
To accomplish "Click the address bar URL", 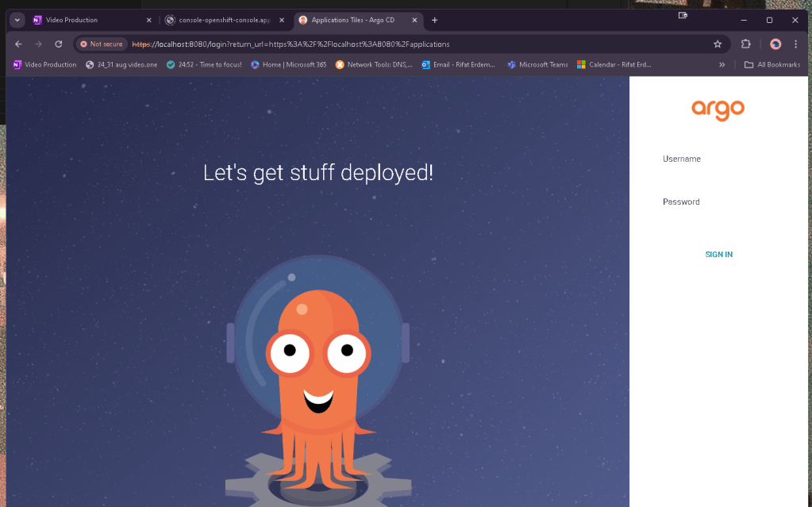I will pyautogui.click(x=291, y=44).
